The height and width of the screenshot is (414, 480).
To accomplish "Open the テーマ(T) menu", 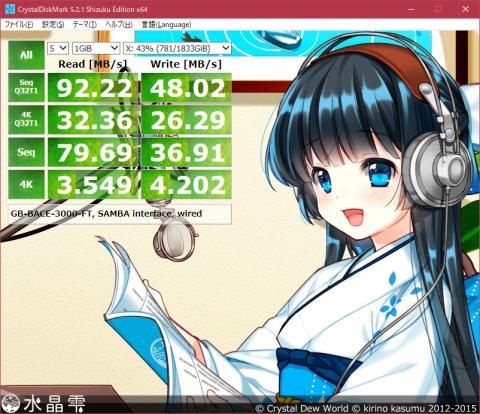I will click(x=85, y=25).
